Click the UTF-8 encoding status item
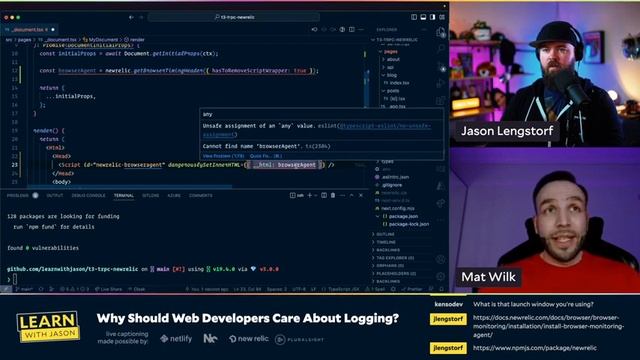640x360 pixels. 299,289
